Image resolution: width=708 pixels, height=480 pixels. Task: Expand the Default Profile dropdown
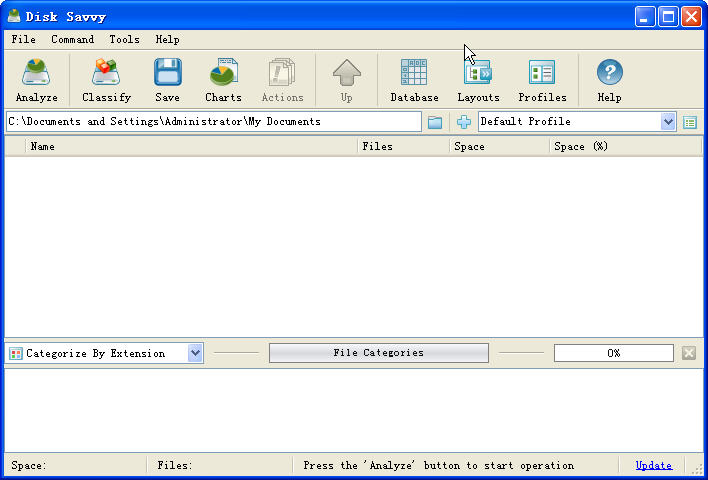click(668, 122)
